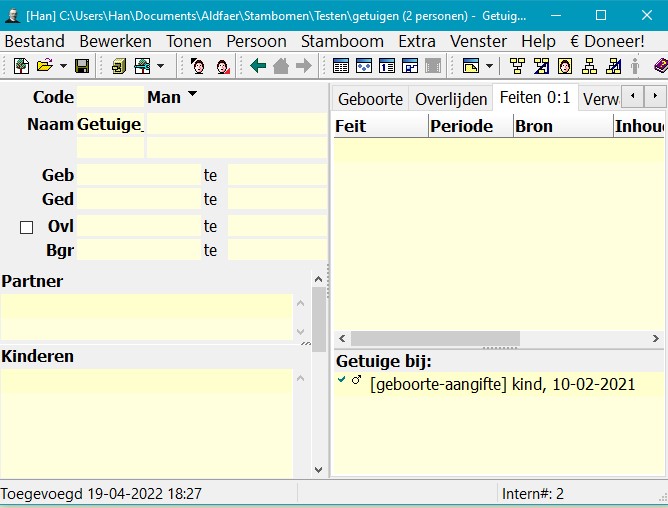
Task: Switch to the Geboorte tab
Action: click(x=370, y=98)
